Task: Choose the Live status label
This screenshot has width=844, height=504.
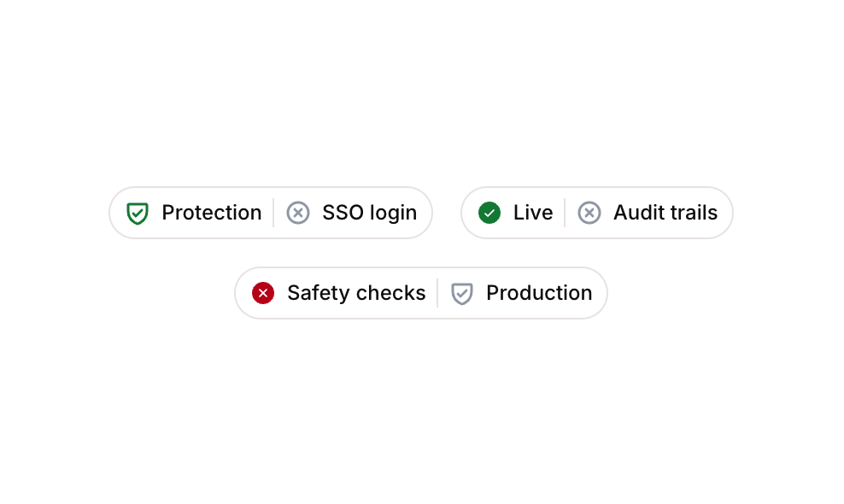Action: 533,213
